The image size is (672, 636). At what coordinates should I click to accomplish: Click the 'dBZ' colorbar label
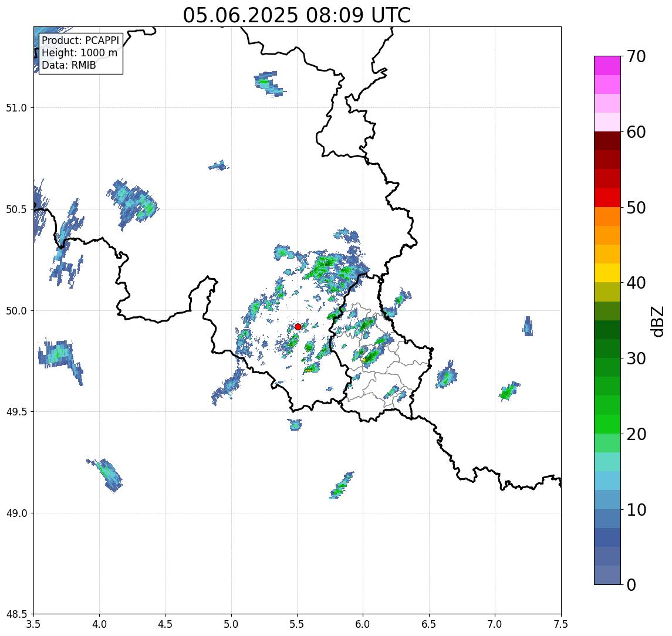coord(657,321)
